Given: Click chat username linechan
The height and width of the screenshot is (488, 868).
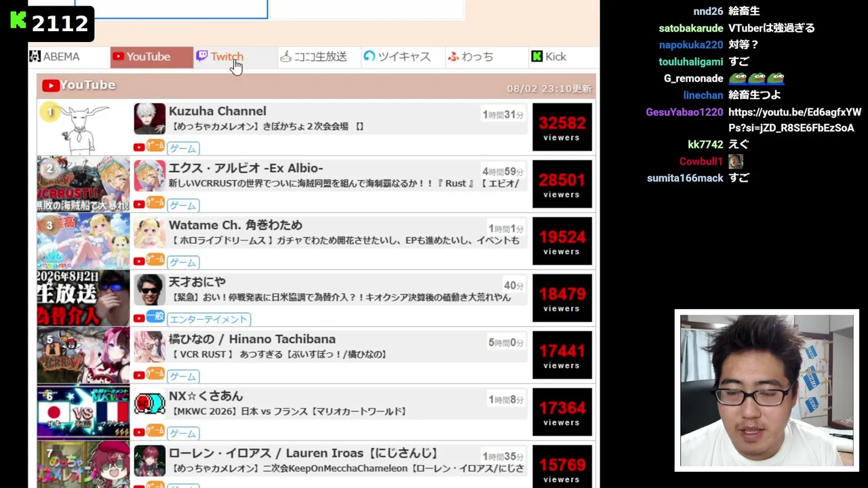Looking at the screenshot, I should [703, 96].
